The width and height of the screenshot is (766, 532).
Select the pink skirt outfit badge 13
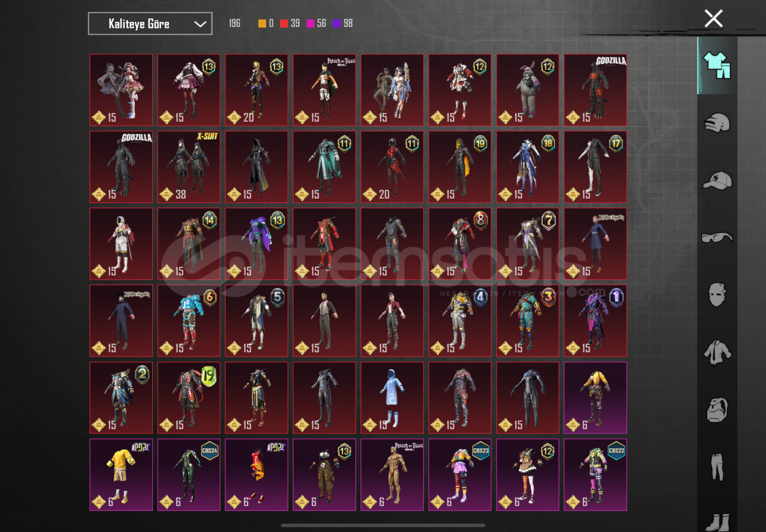point(189,90)
